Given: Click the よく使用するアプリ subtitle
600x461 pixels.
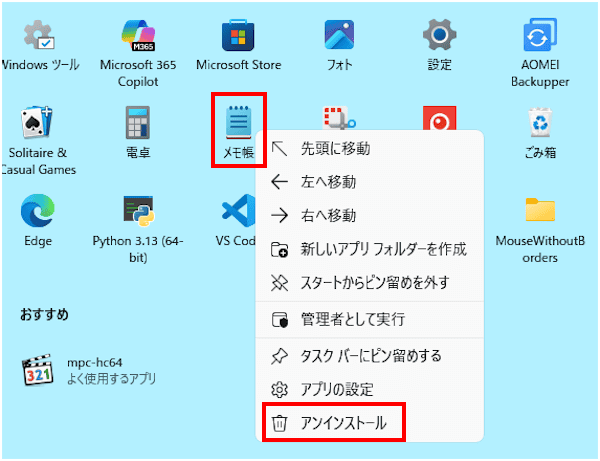Looking at the screenshot, I should (x=111, y=379).
